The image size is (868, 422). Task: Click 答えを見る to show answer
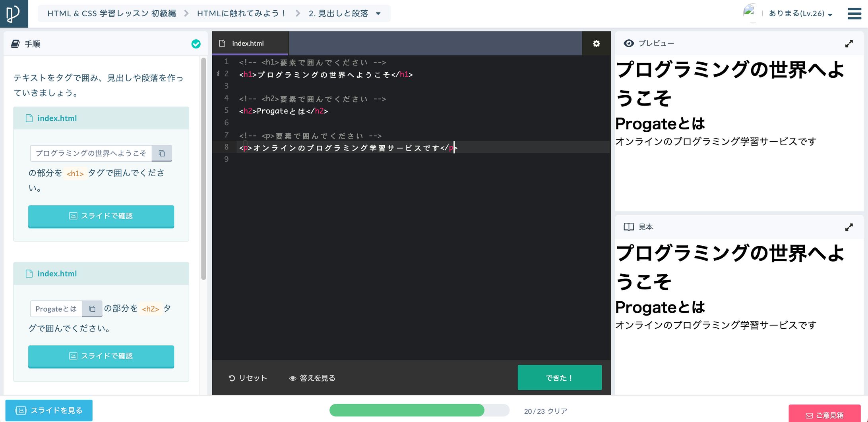312,378
